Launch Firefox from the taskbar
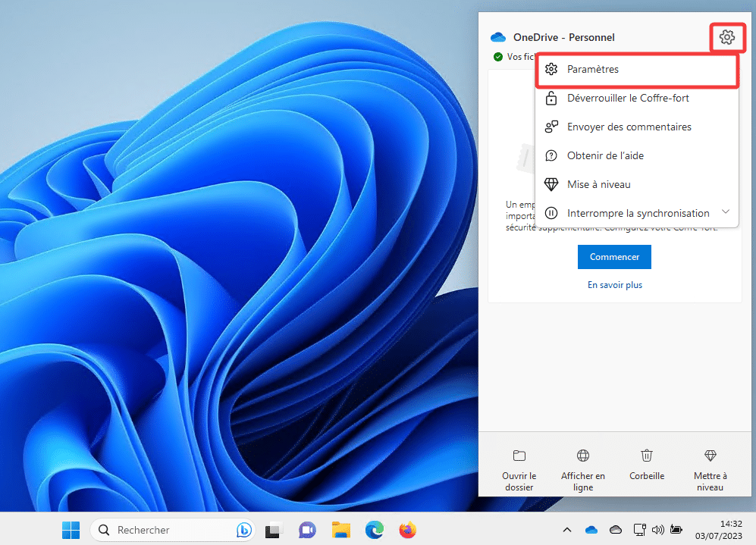The width and height of the screenshot is (756, 545). (408, 530)
